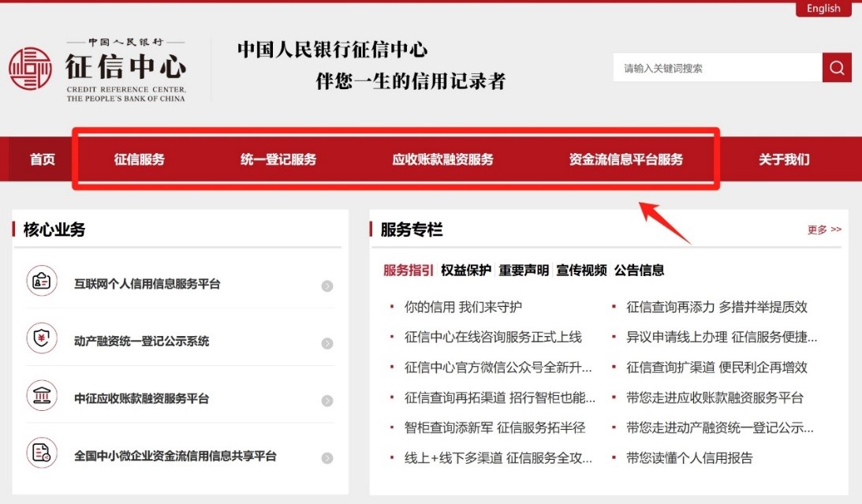Click the 动产融资统一登记公示系统 shield icon

[x=41, y=339]
